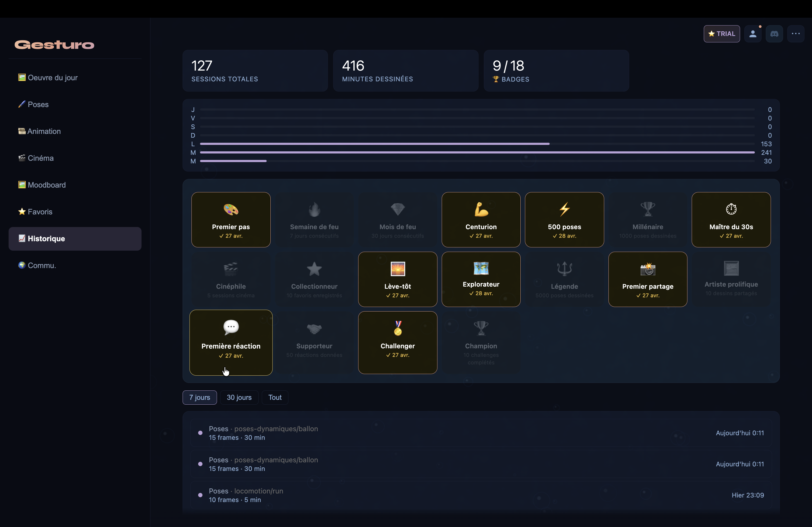Screen dimensions: 812x527
Task: Click the Maître du 30s stopwatch icon
Action: 731,209
